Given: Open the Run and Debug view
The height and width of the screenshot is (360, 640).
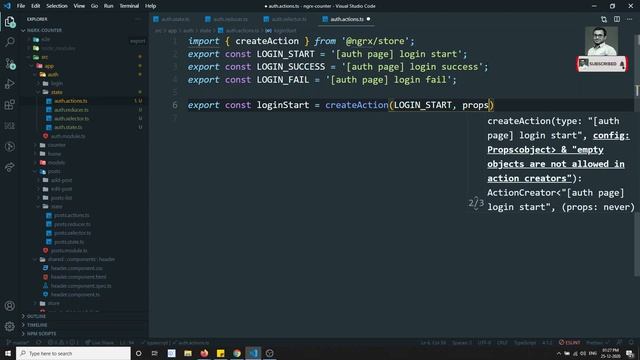Looking at the screenshot, I should tap(10, 84).
